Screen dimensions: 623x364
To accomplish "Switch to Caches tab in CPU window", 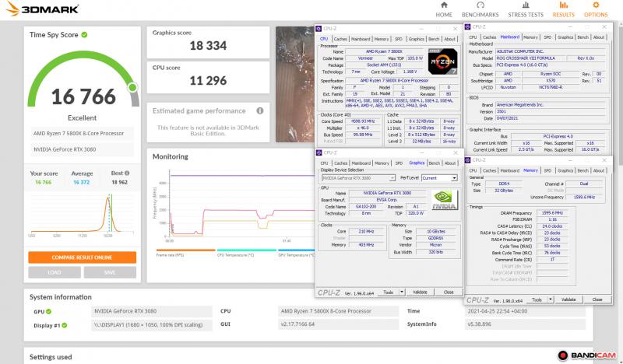I will point(340,38).
